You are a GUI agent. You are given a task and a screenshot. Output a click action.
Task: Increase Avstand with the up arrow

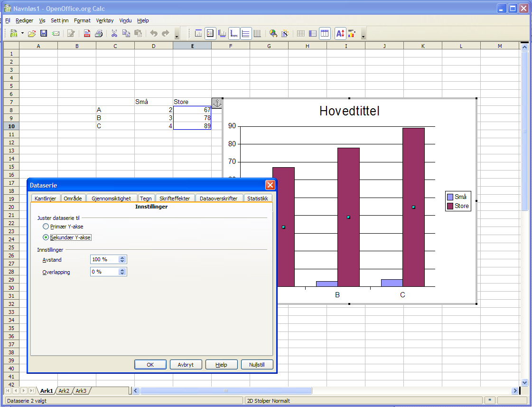(122, 258)
